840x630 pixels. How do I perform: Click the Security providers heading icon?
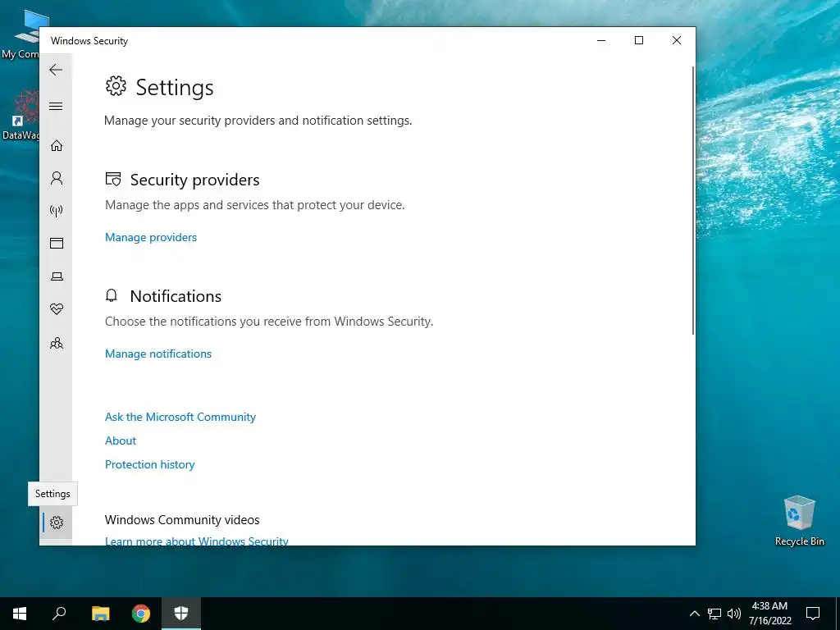[113, 179]
